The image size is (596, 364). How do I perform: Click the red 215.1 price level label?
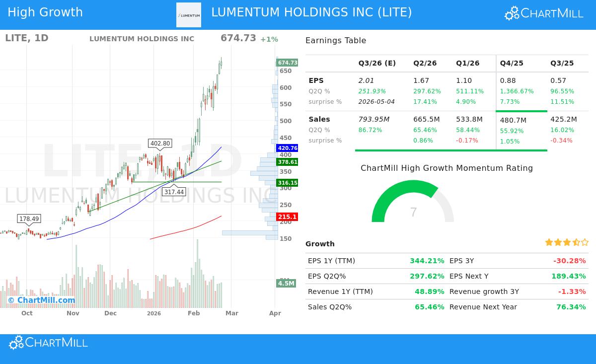coord(286,217)
